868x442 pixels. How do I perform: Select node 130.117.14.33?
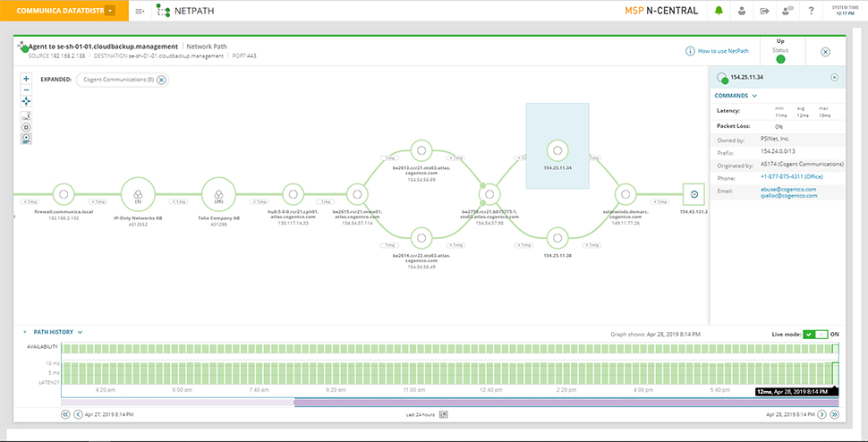click(293, 194)
